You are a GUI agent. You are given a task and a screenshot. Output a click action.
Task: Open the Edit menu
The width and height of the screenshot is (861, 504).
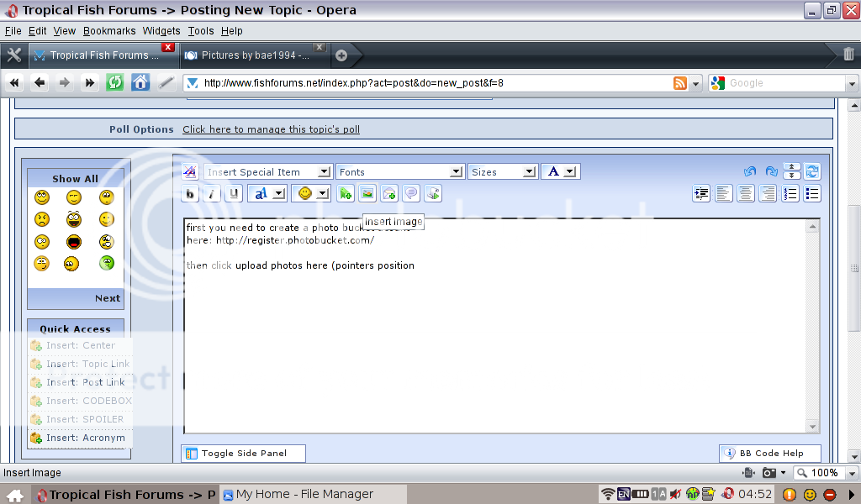(x=37, y=31)
